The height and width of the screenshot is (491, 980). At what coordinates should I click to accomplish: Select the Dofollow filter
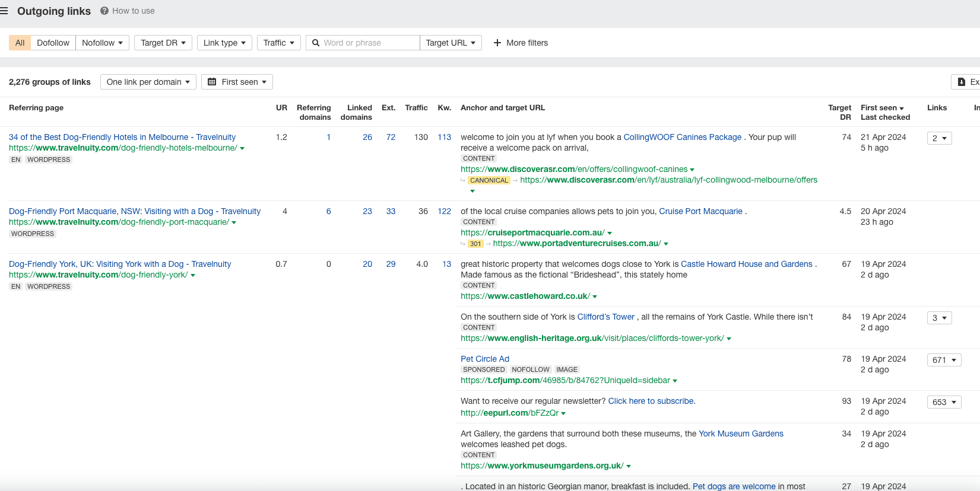[53, 43]
